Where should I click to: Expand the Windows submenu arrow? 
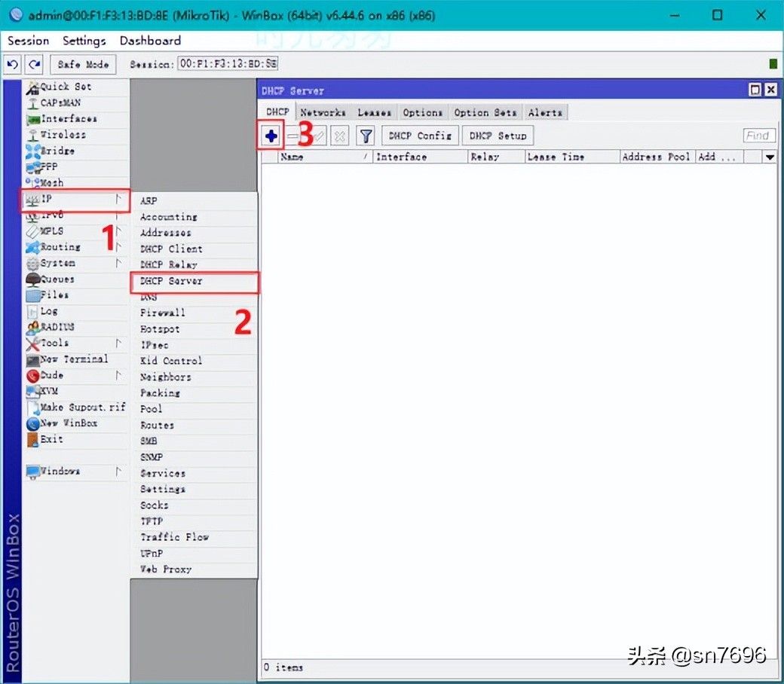[x=118, y=471]
